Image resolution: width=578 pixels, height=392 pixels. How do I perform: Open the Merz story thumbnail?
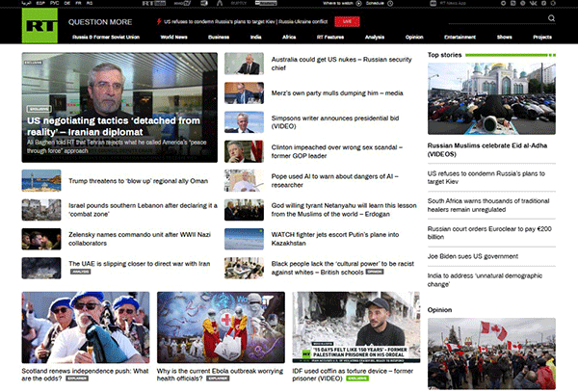[244, 92]
